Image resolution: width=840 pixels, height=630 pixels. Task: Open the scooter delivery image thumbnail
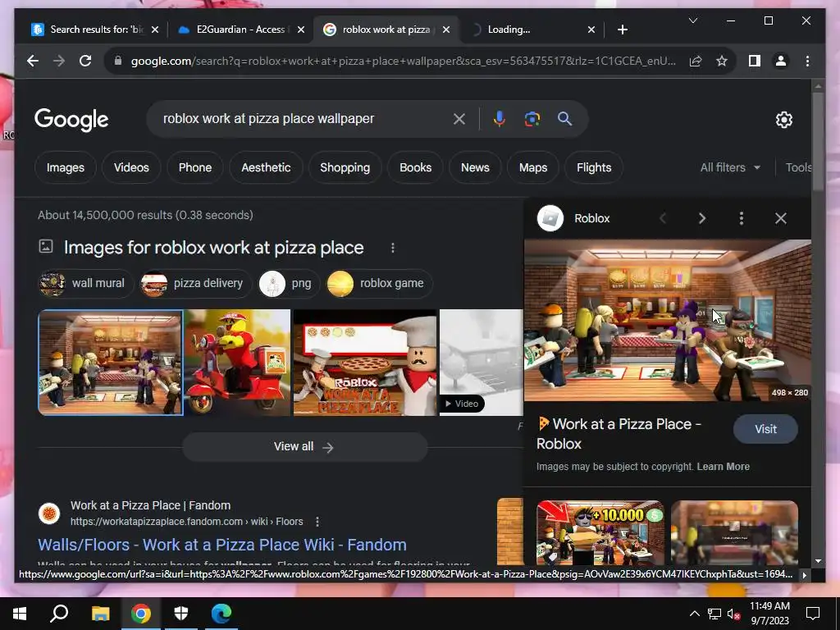coord(237,363)
